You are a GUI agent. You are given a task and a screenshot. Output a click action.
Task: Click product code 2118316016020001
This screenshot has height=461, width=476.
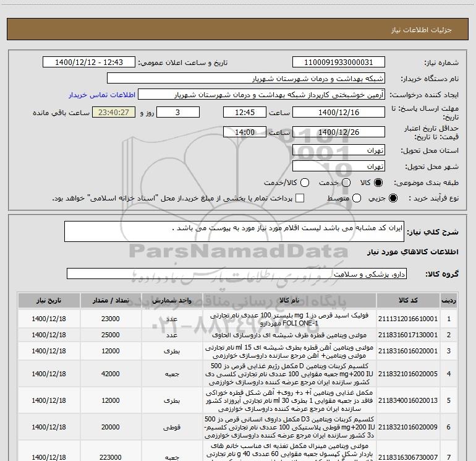point(408,351)
